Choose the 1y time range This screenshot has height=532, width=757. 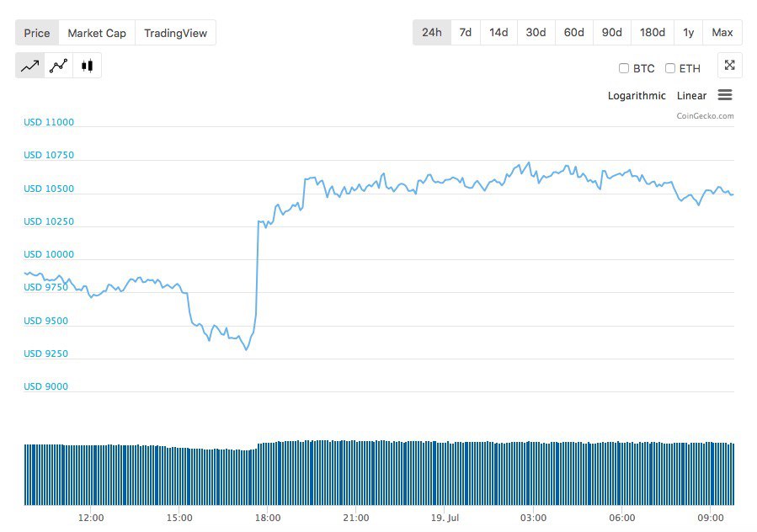689,32
